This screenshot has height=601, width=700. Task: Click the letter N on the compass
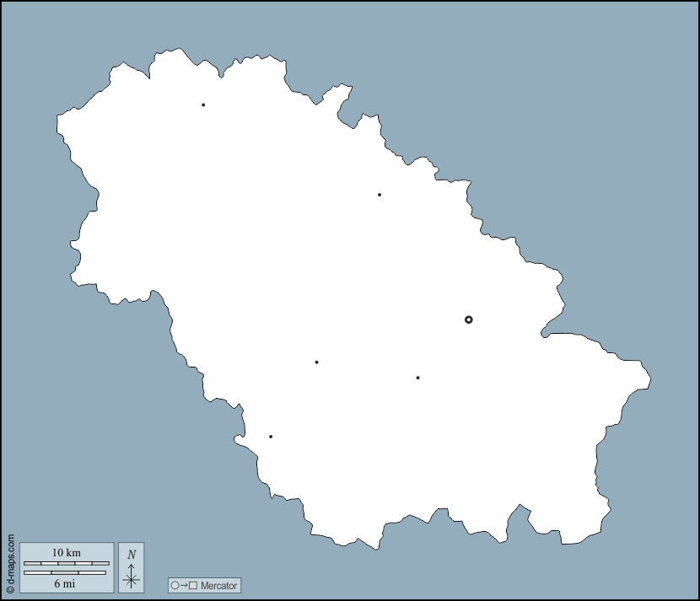pos(132,555)
